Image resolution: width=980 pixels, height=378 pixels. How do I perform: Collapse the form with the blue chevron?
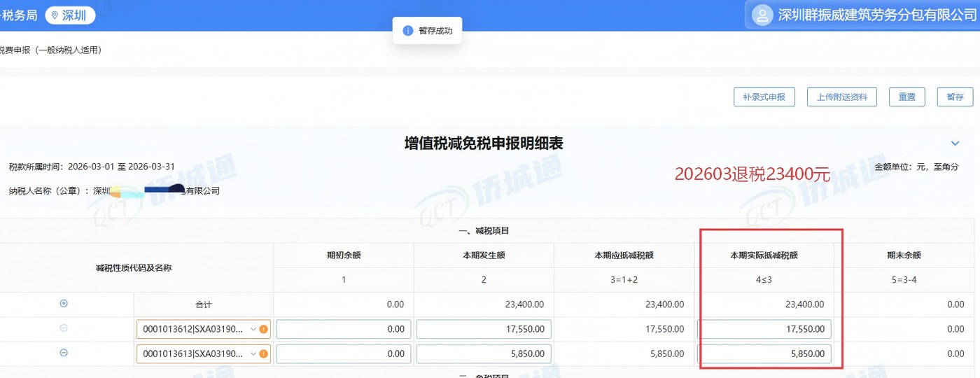click(x=955, y=143)
